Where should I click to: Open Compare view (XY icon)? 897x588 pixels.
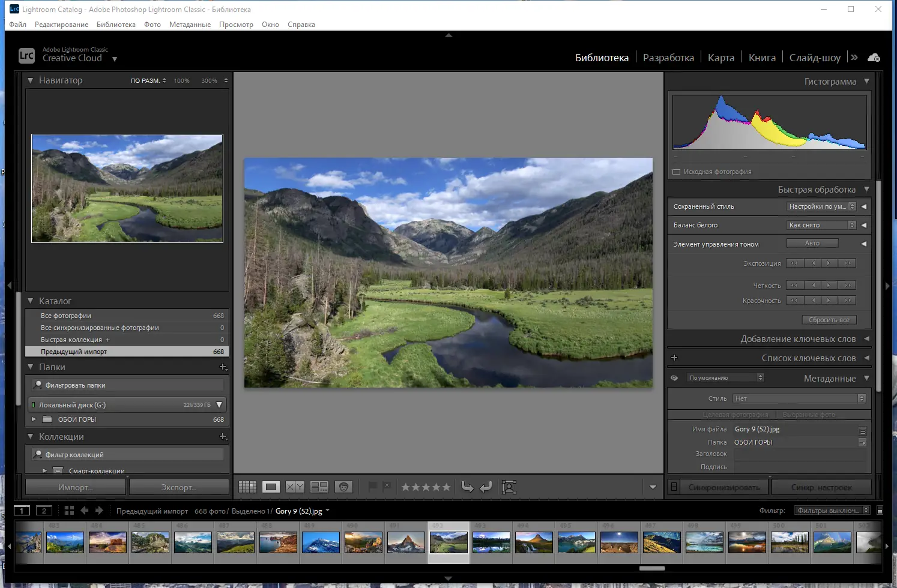click(x=295, y=487)
